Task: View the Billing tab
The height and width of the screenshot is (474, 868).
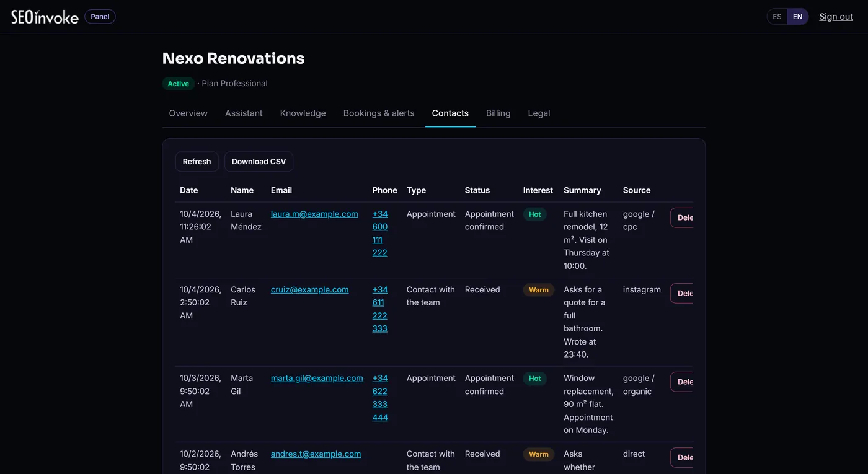Action: 498,113
